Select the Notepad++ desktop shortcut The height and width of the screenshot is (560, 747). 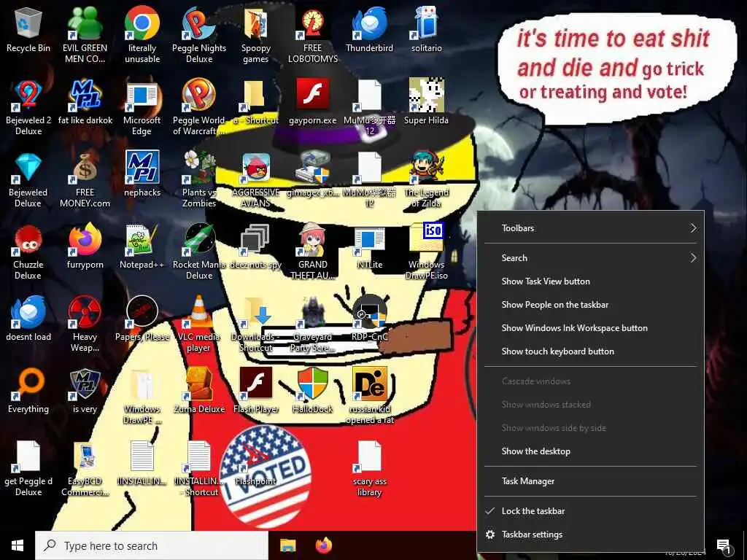pos(142,239)
